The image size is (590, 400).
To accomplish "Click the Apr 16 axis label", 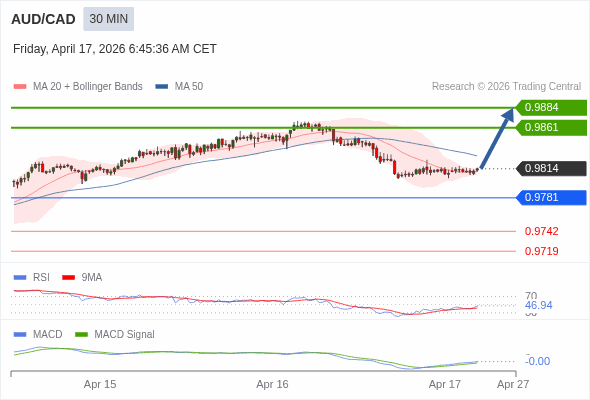I will (272, 385).
